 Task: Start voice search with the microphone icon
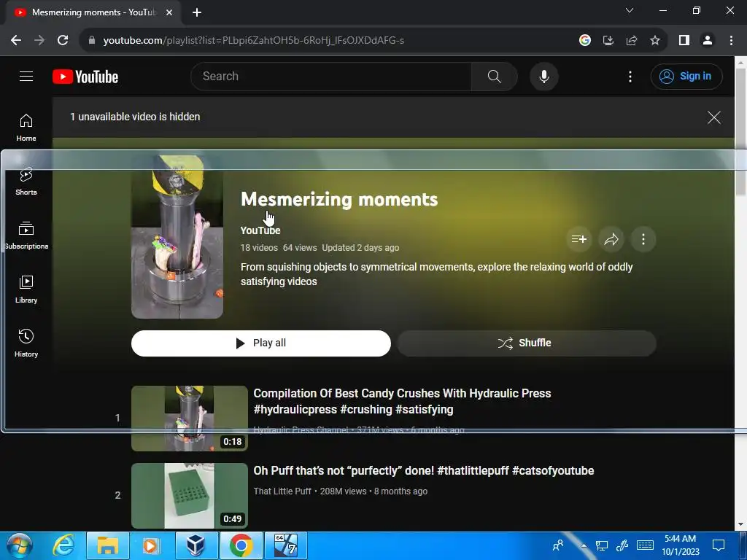543,76
